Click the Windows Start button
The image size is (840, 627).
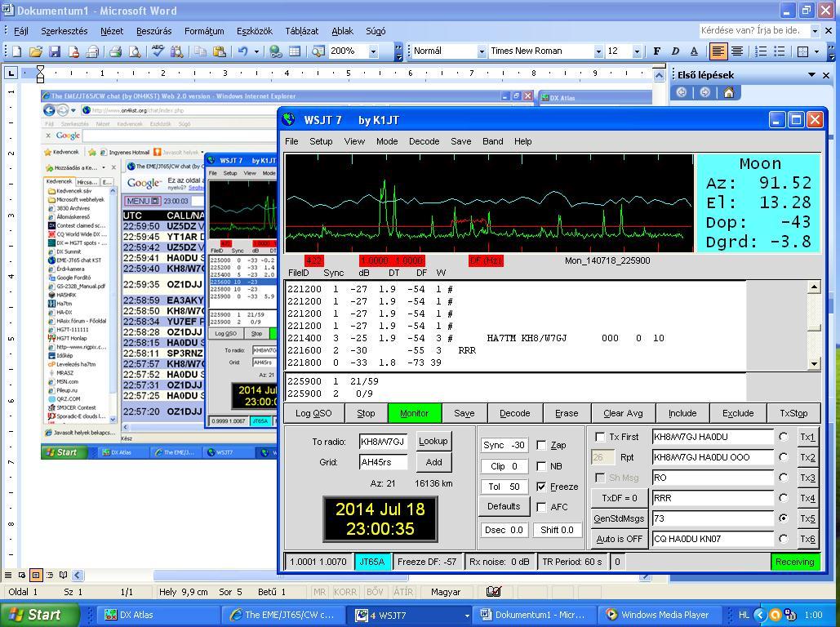[40, 615]
